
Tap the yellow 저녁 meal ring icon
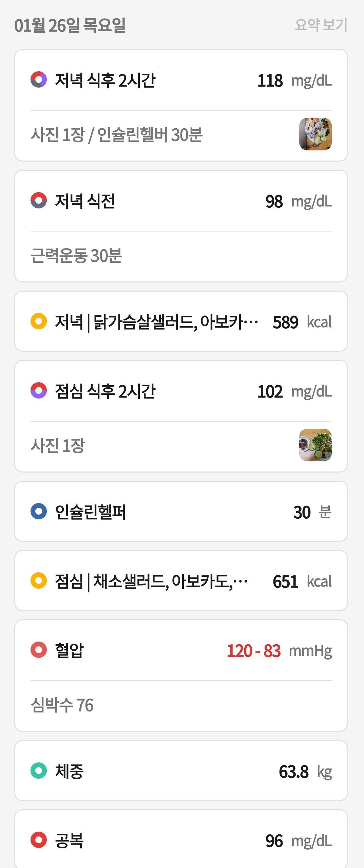click(39, 321)
